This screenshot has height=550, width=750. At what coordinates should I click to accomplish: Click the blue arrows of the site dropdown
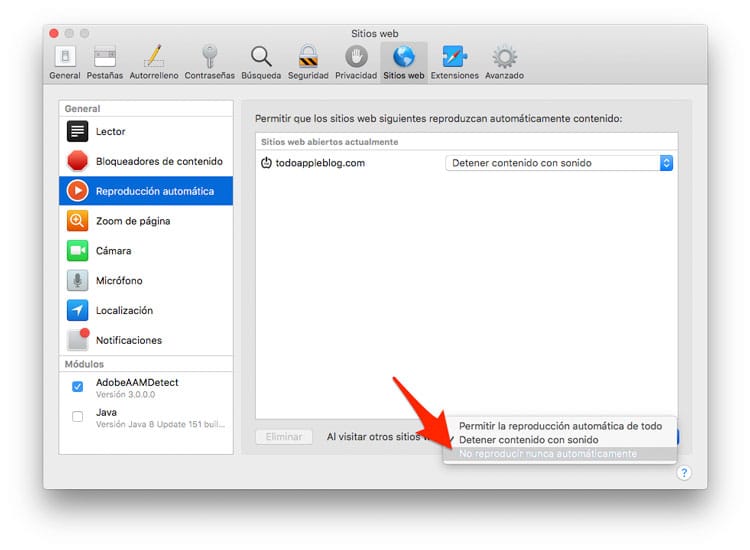tap(666, 163)
